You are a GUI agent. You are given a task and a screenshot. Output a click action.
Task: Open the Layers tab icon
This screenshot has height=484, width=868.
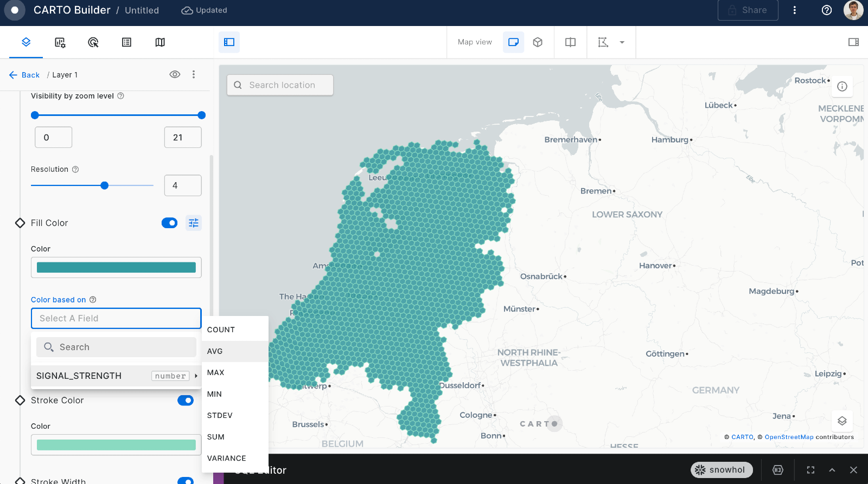click(x=26, y=42)
